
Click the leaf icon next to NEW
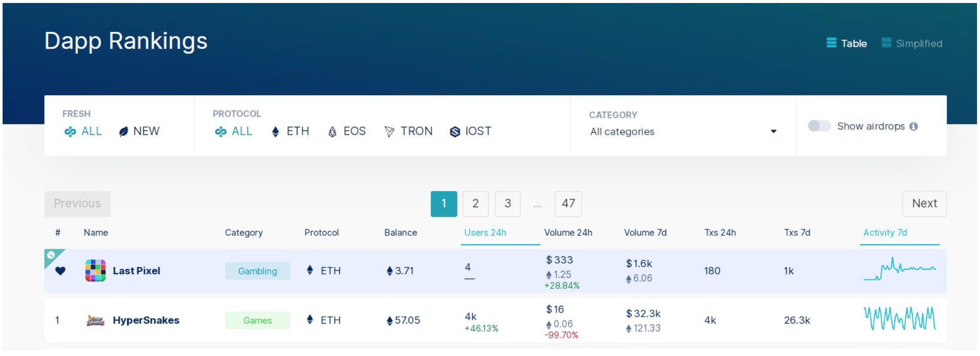[x=124, y=132]
